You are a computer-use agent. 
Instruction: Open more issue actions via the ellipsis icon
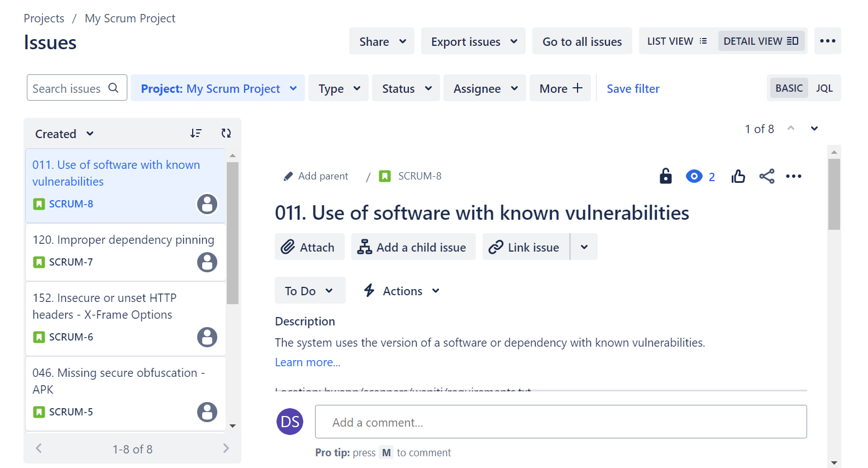click(x=794, y=176)
